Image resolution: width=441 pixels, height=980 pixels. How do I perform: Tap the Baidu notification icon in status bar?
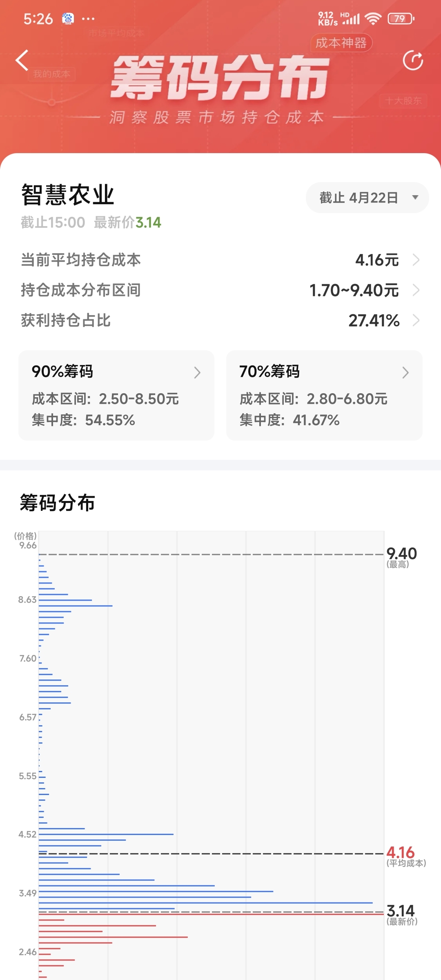click(68, 19)
